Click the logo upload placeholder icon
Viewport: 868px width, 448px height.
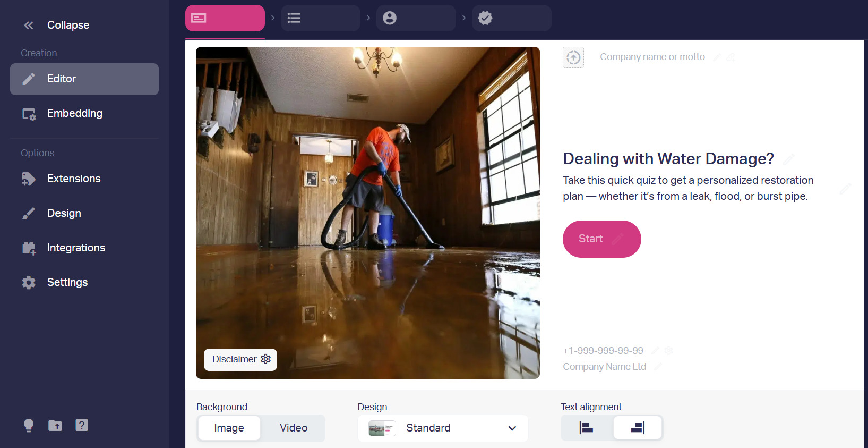[x=573, y=57]
